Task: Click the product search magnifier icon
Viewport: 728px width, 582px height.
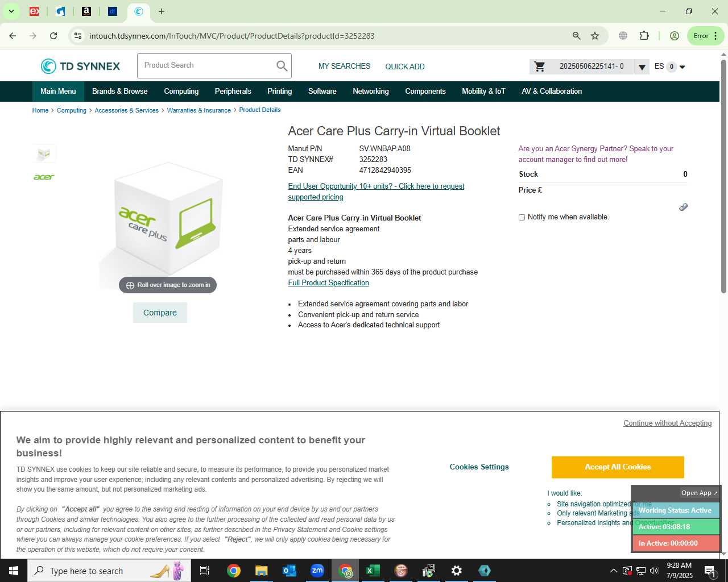Action: click(282, 66)
